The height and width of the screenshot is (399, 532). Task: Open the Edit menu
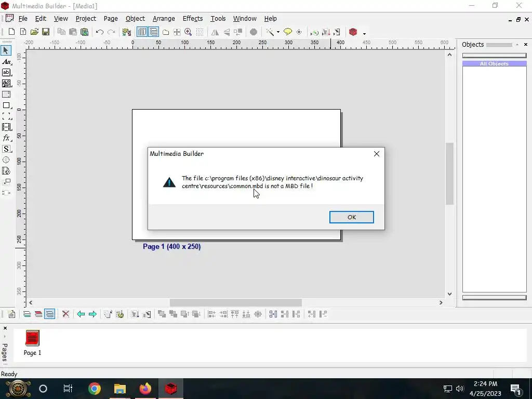point(41,19)
